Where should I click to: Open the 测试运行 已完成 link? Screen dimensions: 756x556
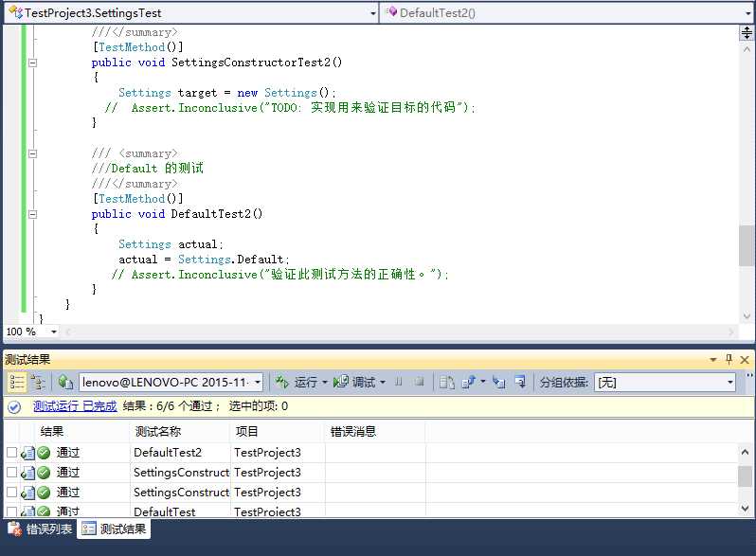pos(75,406)
